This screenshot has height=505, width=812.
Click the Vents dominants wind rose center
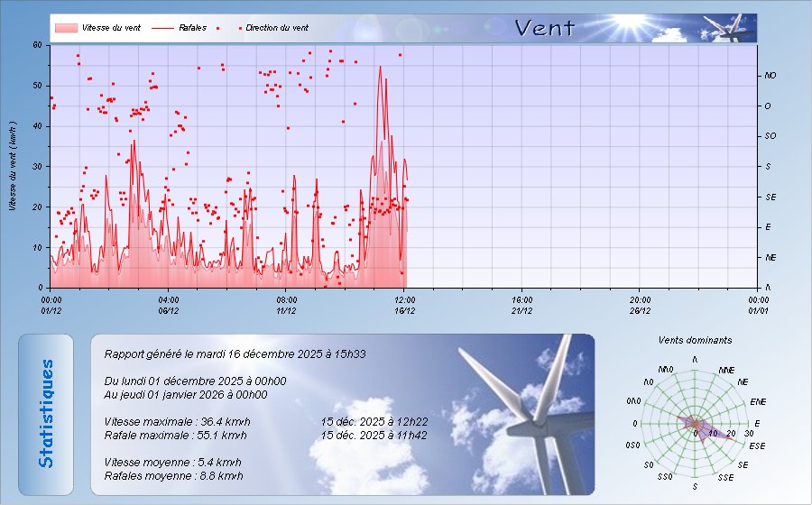(695, 423)
